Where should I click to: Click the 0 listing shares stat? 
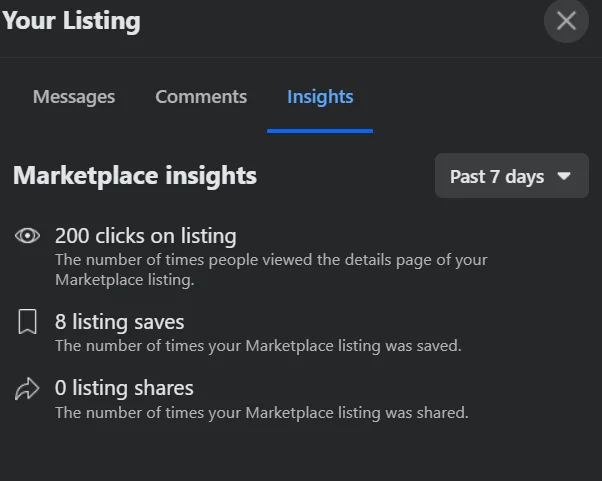click(x=124, y=388)
